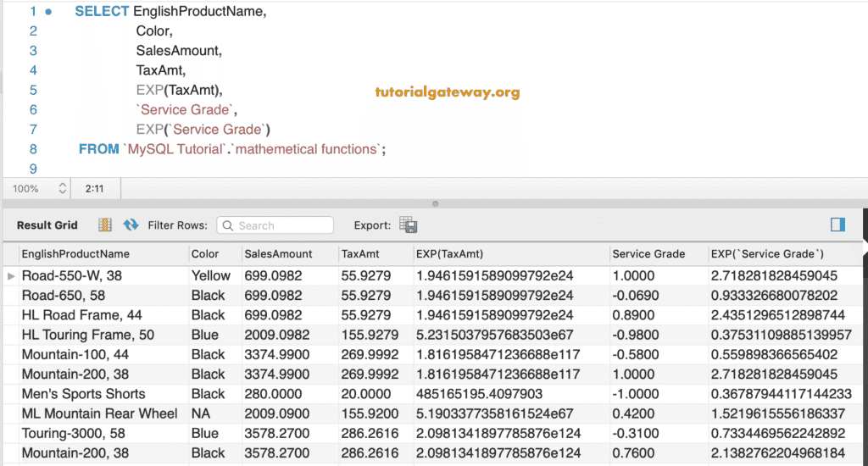868x466 pixels.
Task: Click the row pointer arrow beside Road-550-W
Action: [x=11, y=275]
